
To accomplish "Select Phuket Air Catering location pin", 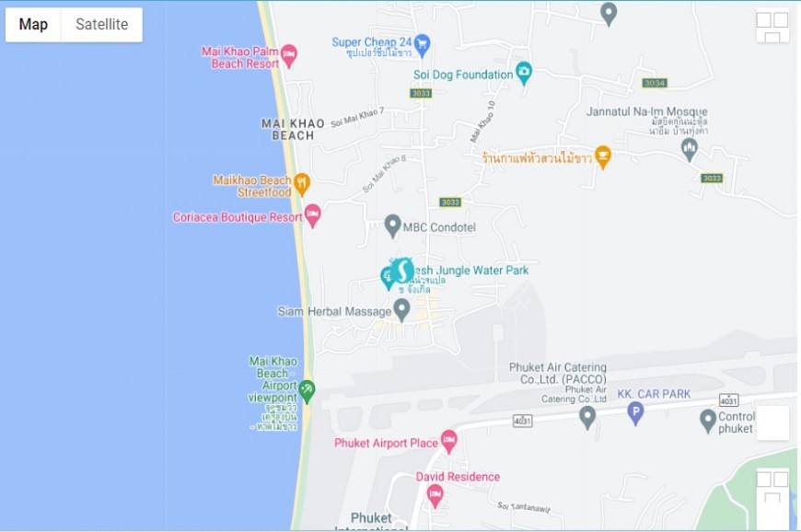I will click(x=587, y=418).
